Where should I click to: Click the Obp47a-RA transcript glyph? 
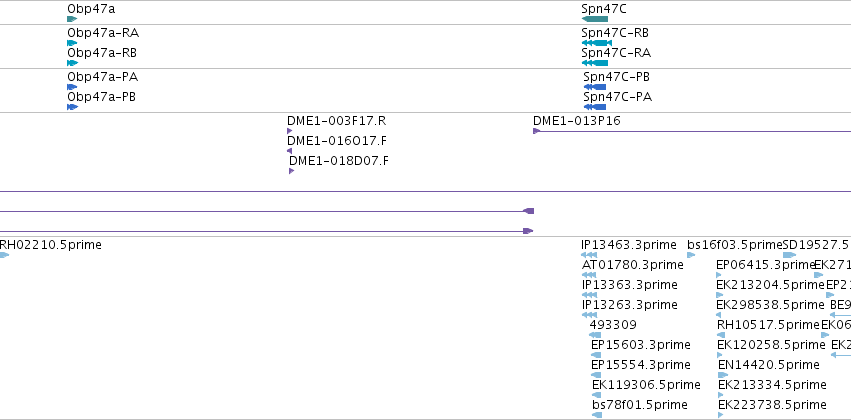pyautogui.click(x=72, y=43)
